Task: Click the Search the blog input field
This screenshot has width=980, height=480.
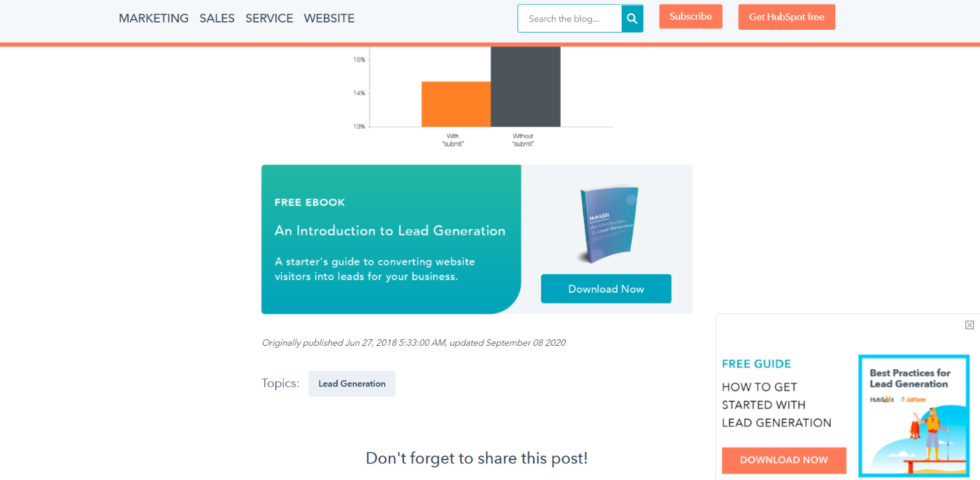Action: pos(571,18)
